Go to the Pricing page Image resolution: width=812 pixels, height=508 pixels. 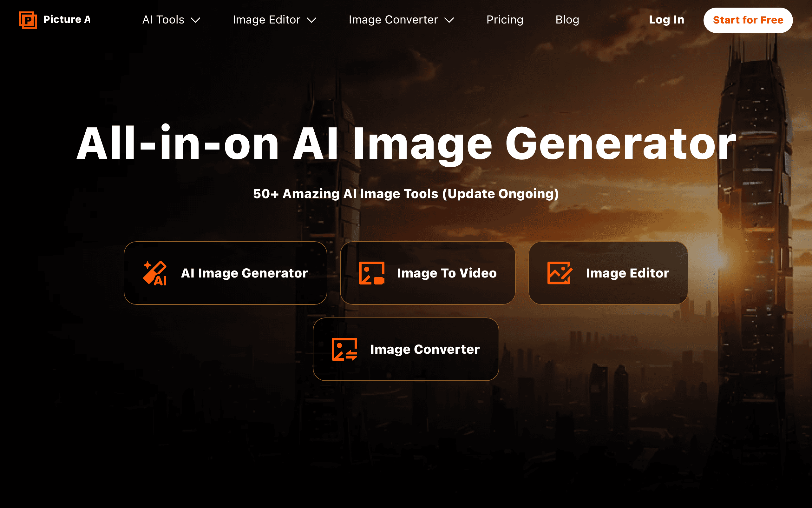[505, 20]
